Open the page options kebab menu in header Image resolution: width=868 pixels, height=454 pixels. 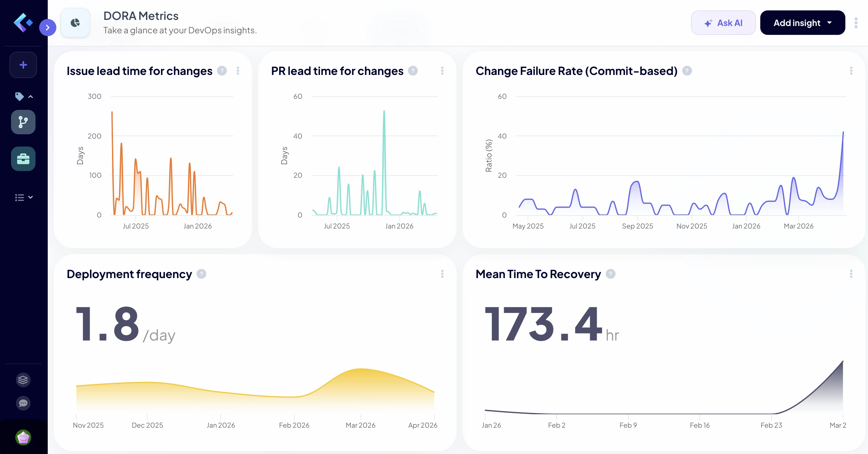pyautogui.click(x=856, y=23)
